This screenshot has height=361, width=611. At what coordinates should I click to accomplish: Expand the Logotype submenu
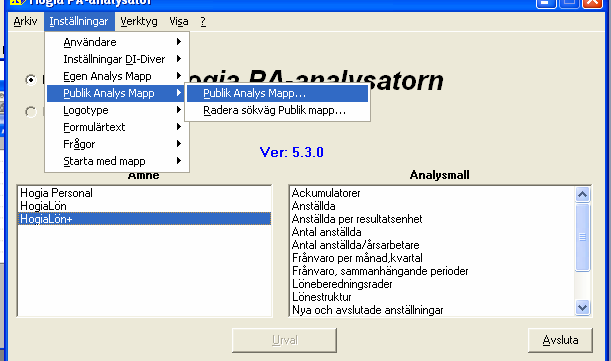coord(117,110)
